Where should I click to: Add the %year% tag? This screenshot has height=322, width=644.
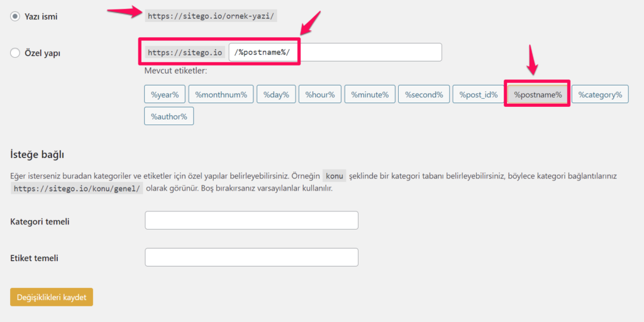(165, 95)
